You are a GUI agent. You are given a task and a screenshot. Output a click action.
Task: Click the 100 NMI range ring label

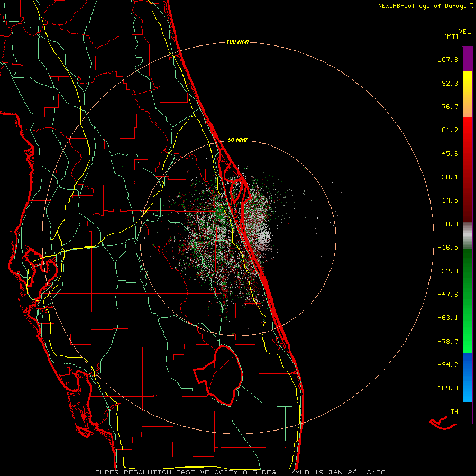237,42
